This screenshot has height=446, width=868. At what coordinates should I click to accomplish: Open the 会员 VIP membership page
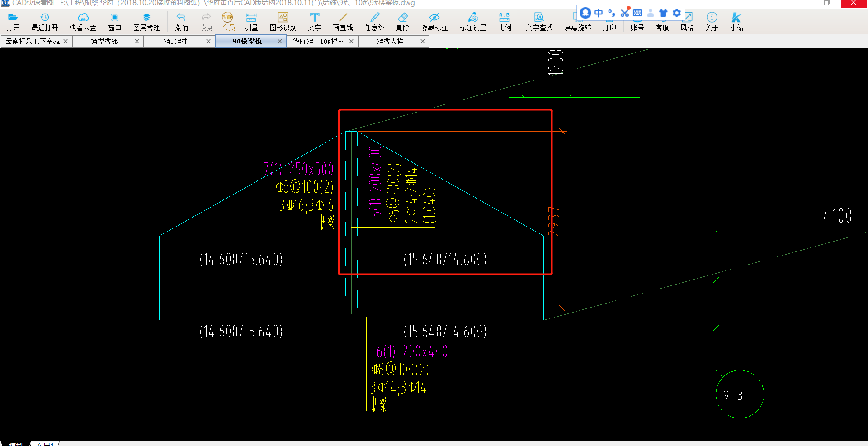click(228, 22)
